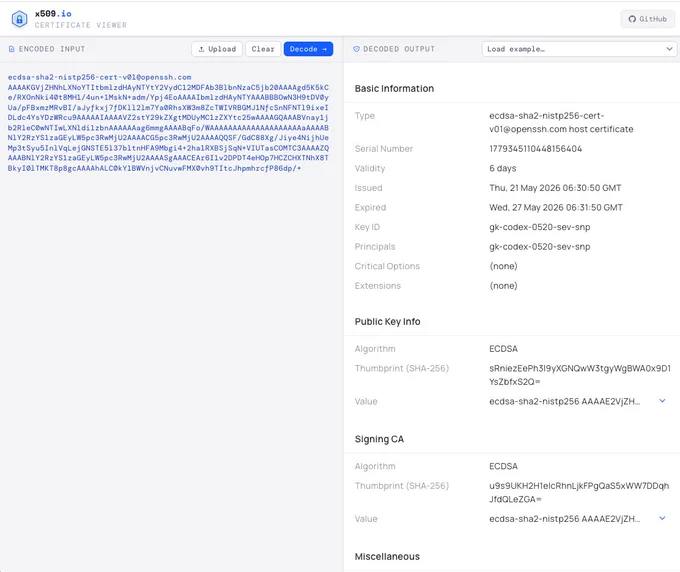Select the Public Key Info thumbprint value
Screen dimensions: 680x572
[x=580, y=375]
